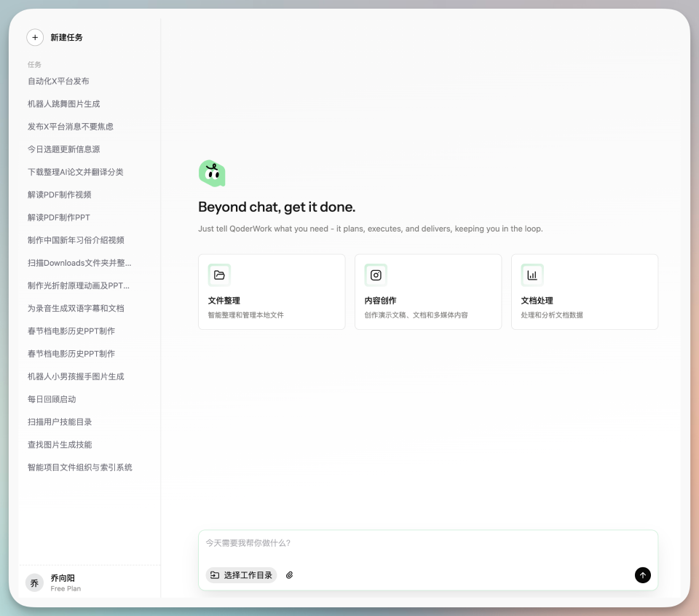Open task 扫描用户技能目录

pyautogui.click(x=60, y=422)
